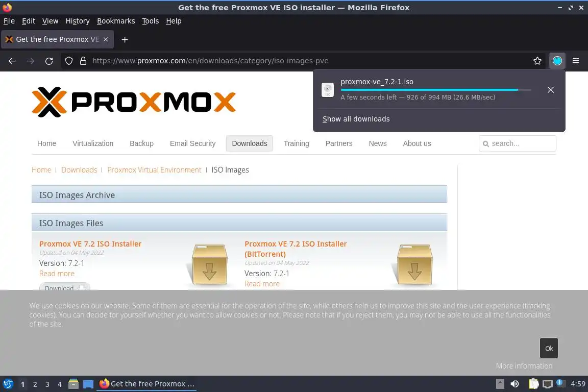Screen dimensions: 588x392
Task: Close the Get the free Proxmox VE tab
Action: [106, 39]
